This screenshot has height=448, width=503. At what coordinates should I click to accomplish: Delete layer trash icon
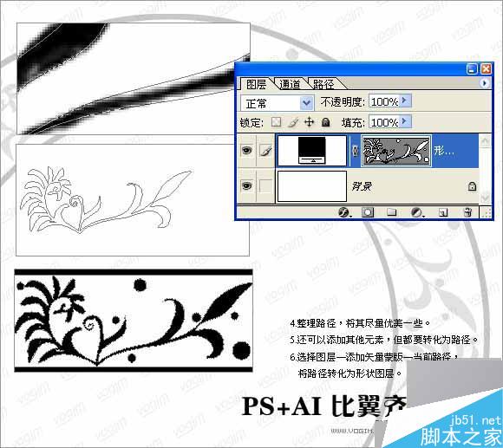click(x=467, y=212)
